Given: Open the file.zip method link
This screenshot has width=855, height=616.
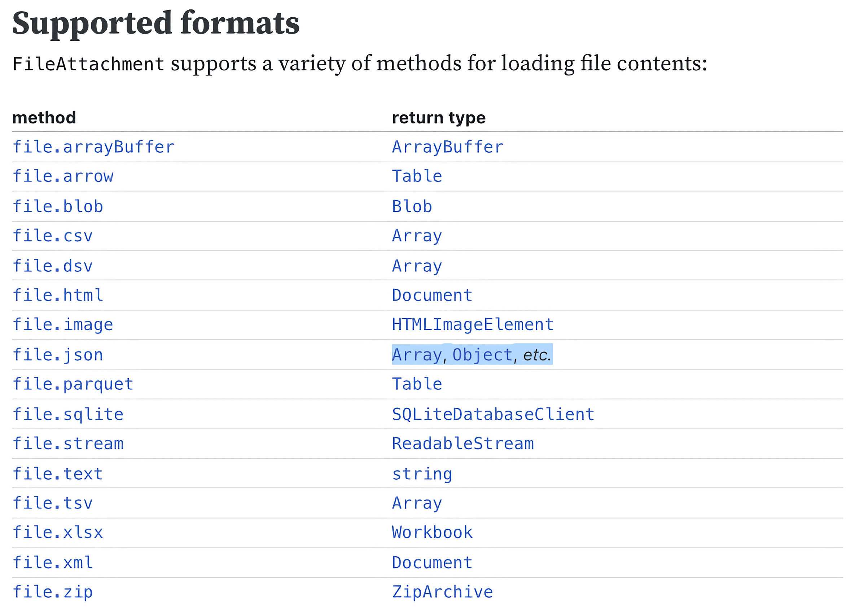Looking at the screenshot, I should click(52, 592).
